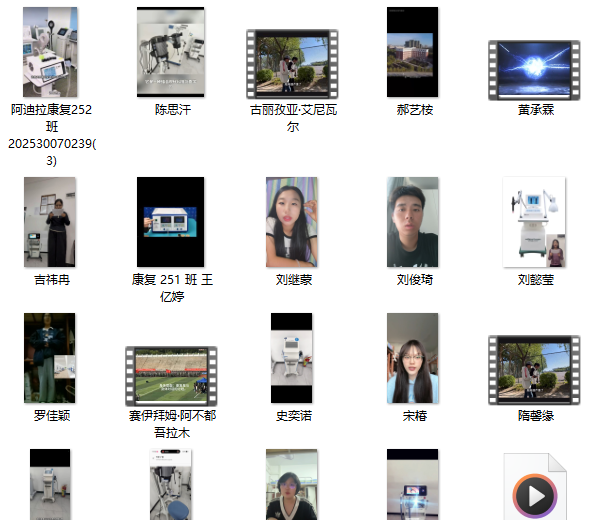
Task: Open the 刘俊琦 video file
Action: pos(412,222)
